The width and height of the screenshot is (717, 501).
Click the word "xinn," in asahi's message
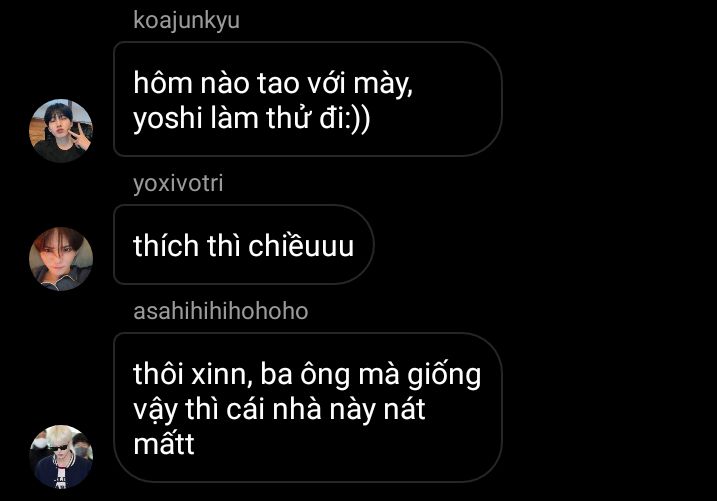222,375
